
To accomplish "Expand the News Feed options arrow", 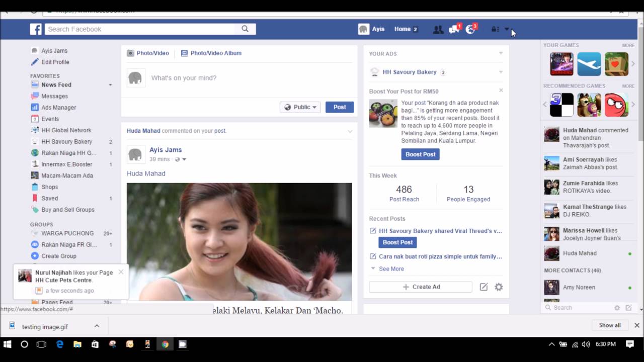I will point(110,85).
